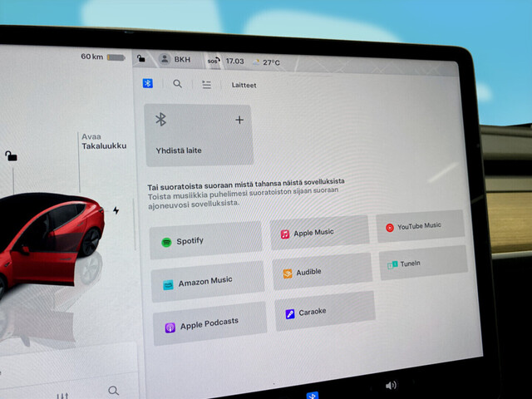Tap the battery range indicator 60 km
Viewport: 532px width, 399px height.
pyautogui.click(x=103, y=57)
